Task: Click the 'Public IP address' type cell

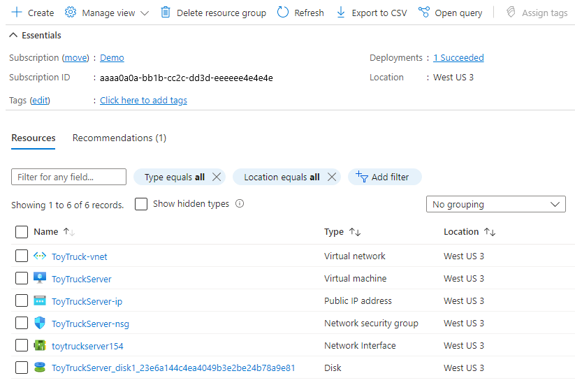Action: coord(358,300)
